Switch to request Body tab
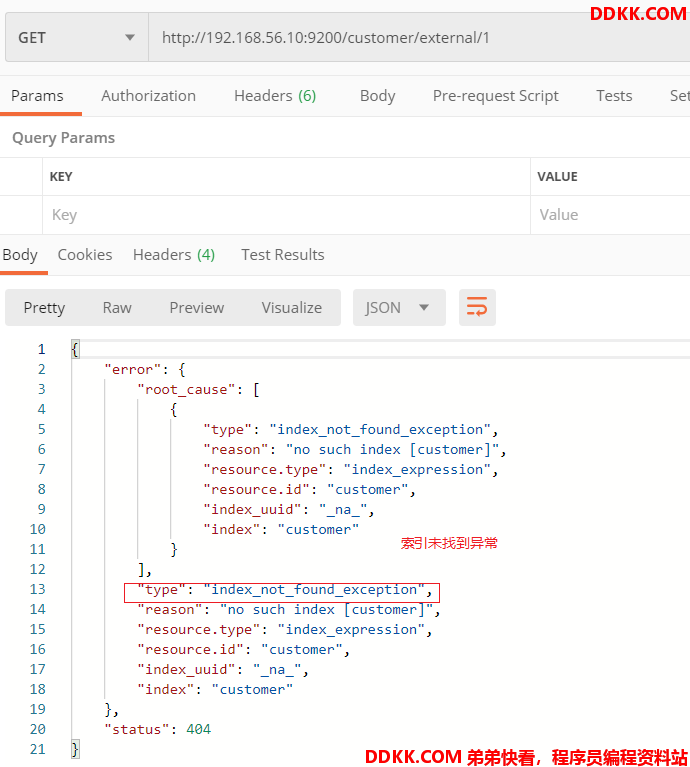Image resolution: width=690 pixels, height=767 pixels. click(x=378, y=96)
